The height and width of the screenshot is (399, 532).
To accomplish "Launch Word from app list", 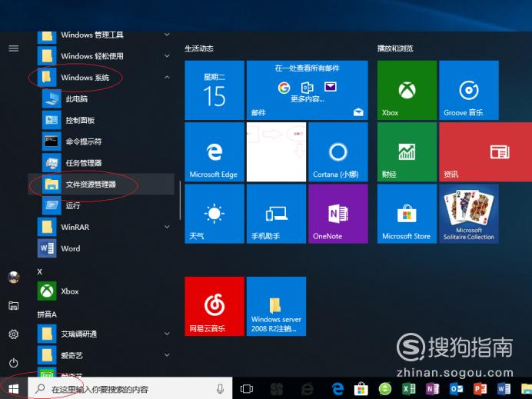I will tap(101, 248).
